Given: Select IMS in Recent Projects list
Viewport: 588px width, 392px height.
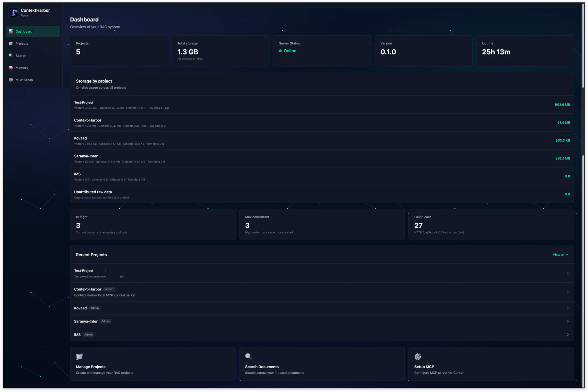Looking at the screenshot, I should click(x=322, y=335).
